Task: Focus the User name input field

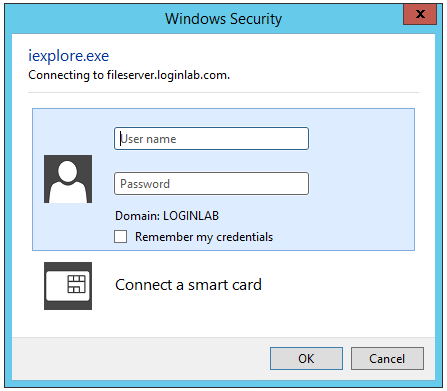Action: pyautogui.click(x=211, y=138)
